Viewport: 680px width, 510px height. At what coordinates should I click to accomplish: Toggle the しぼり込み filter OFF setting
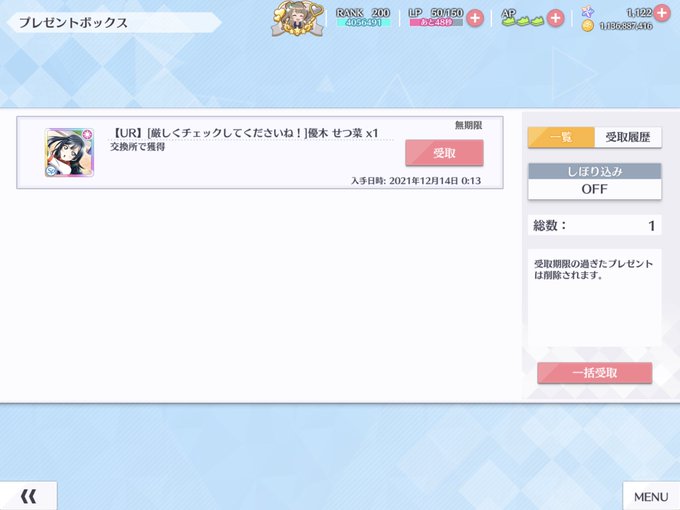point(595,189)
